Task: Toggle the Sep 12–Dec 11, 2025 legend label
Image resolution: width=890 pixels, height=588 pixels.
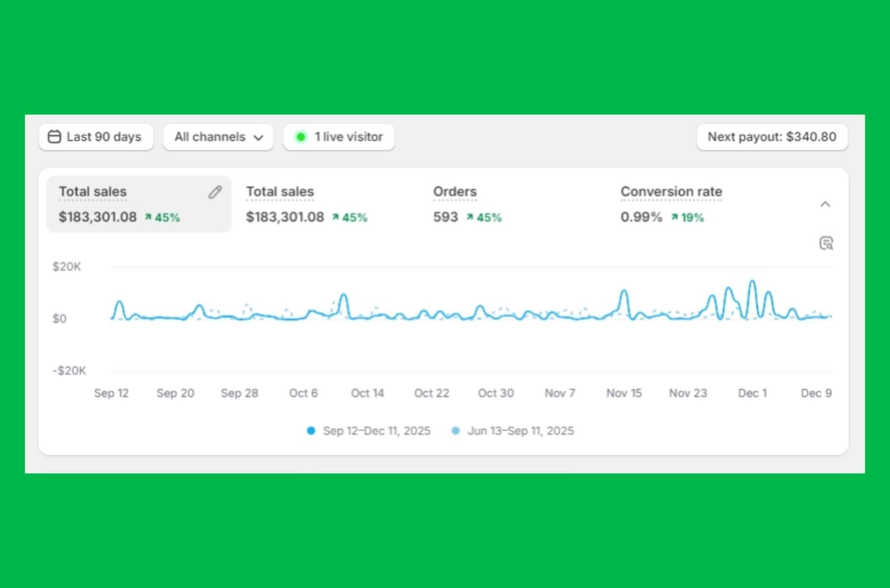Action: click(x=377, y=431)
